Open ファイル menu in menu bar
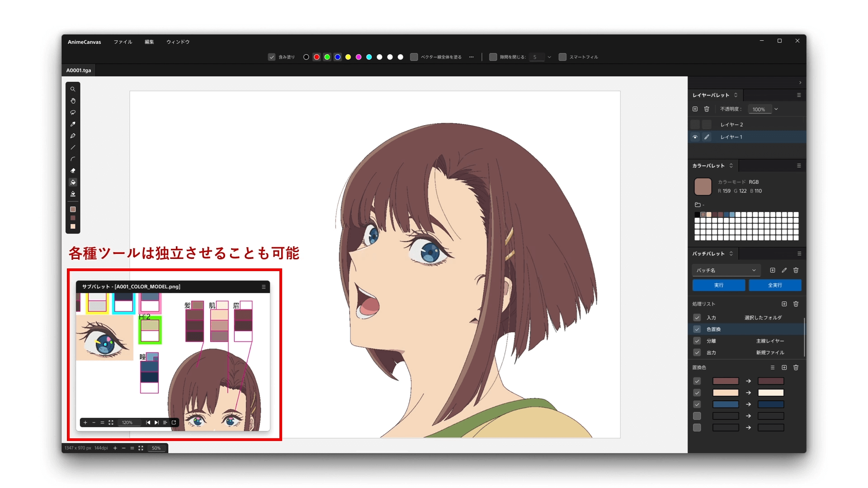The height and width of the screenshot is (488, 868). click(122, 42)
